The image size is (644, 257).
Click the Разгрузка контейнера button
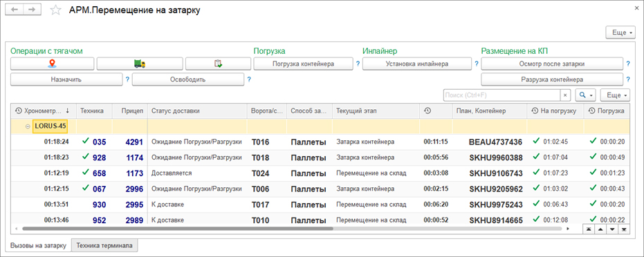pyautogui.click(x=552, y=79)
